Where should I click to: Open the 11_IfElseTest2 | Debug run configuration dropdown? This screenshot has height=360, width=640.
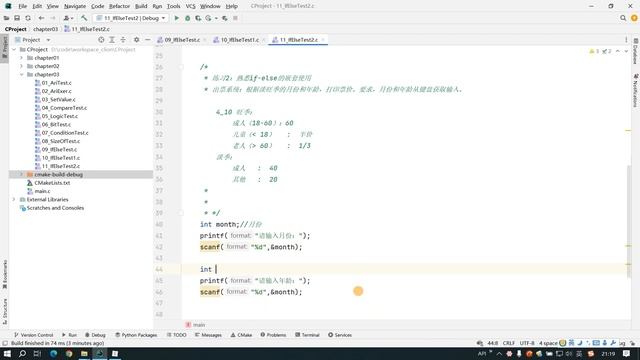(x=131, y=18)
